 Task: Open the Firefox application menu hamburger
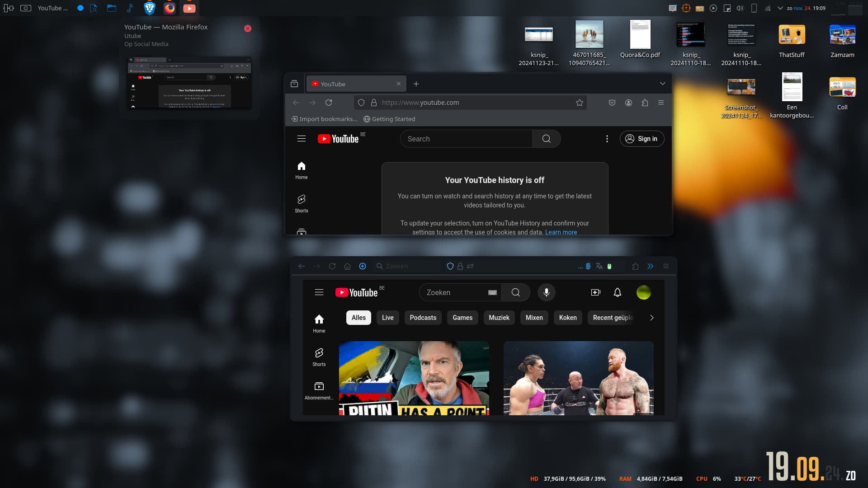[661, 103]
